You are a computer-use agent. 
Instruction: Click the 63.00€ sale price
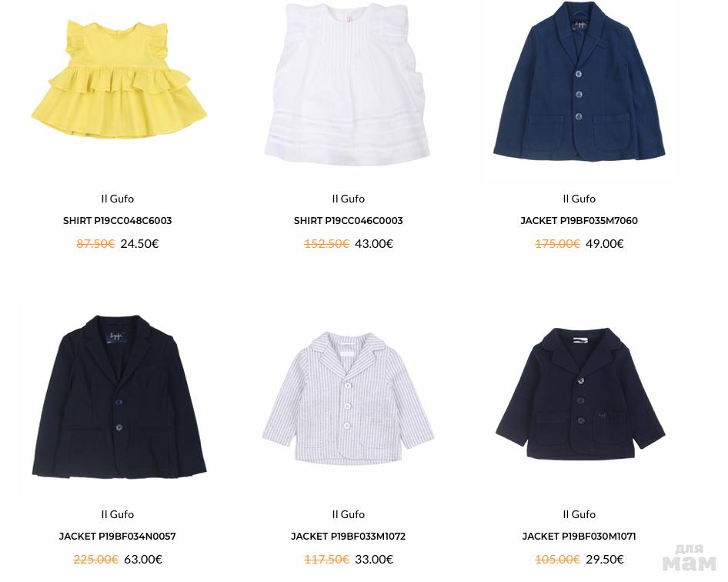coord(143,560)
